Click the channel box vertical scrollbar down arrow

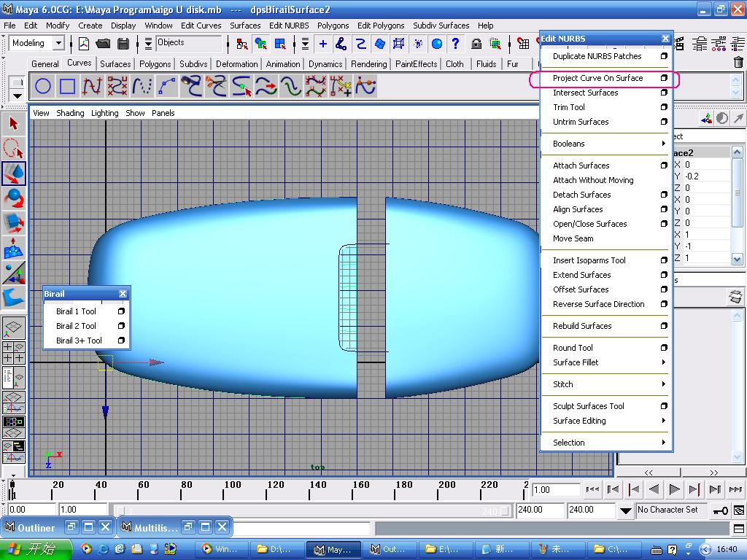click(737, 259)
